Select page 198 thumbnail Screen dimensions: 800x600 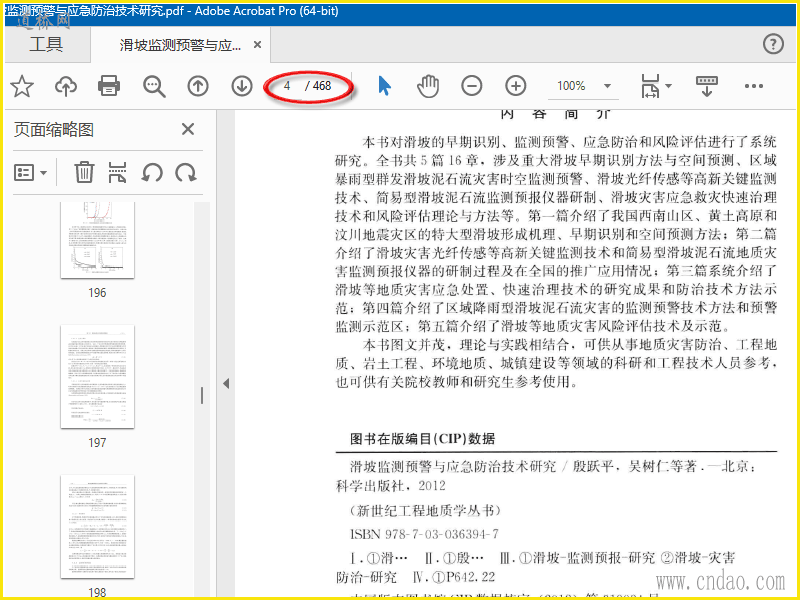(x=97, y=527)
